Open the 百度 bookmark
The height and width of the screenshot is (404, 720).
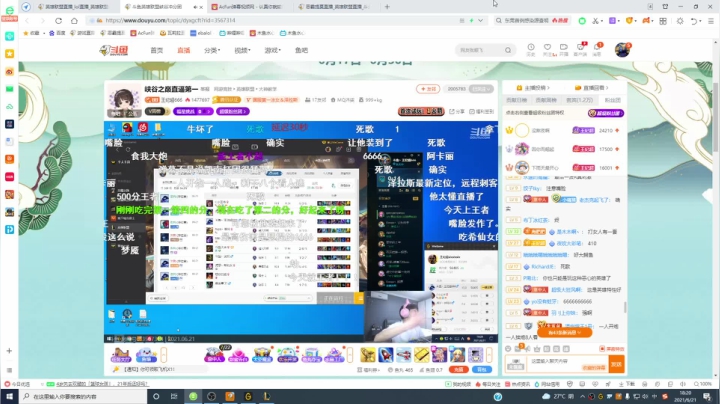pyautogui.click(x=57, y=33)
